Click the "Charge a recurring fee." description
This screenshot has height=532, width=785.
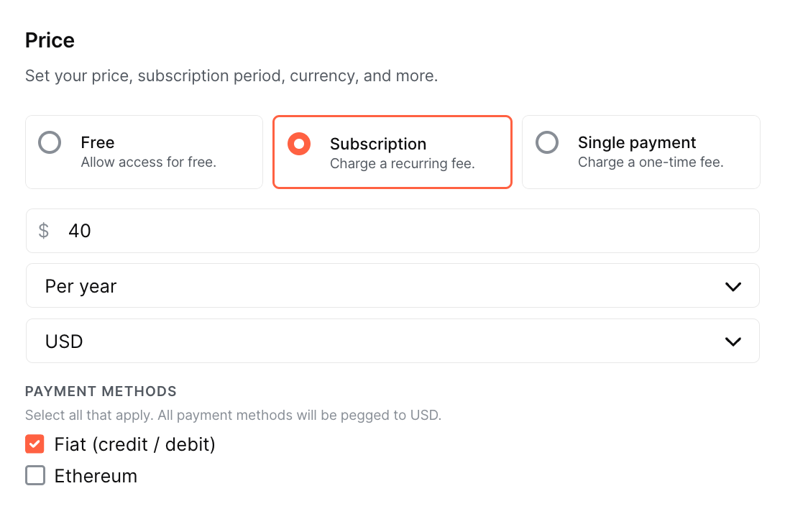(403, 164)
